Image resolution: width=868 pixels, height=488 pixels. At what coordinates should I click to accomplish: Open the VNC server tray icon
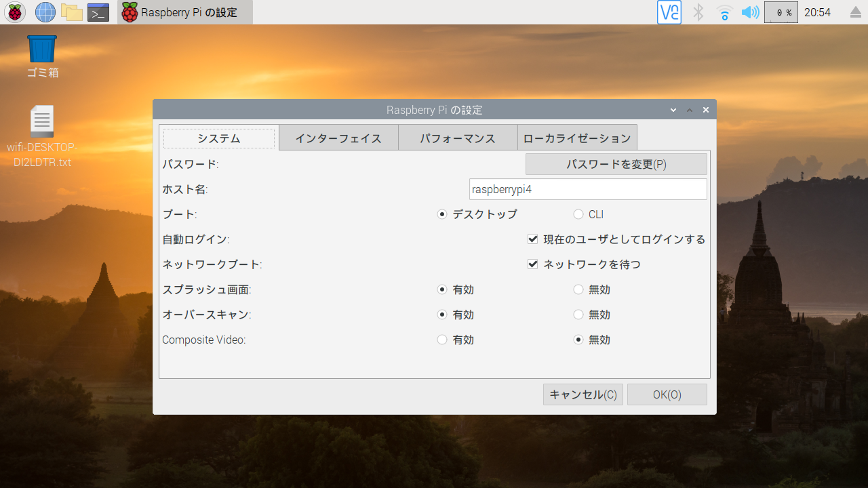tap(669, 12)
